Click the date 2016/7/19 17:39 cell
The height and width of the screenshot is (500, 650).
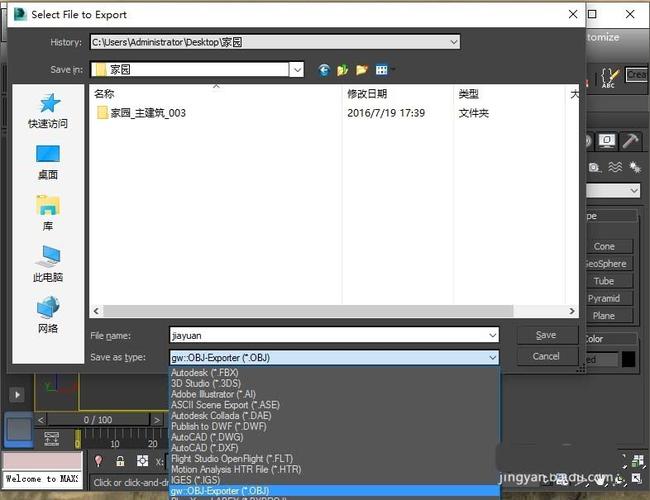click(386, 113)
